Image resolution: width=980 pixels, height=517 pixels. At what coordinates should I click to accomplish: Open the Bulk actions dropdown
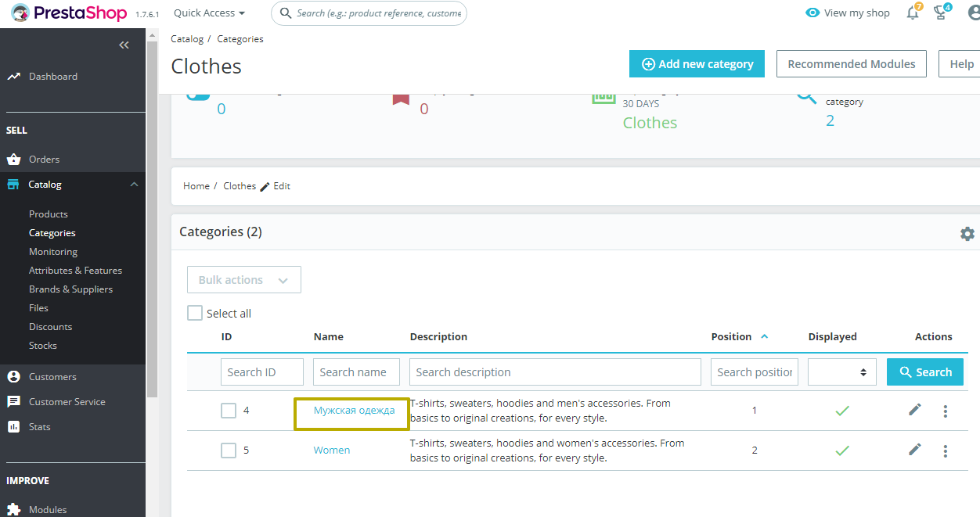244,280
